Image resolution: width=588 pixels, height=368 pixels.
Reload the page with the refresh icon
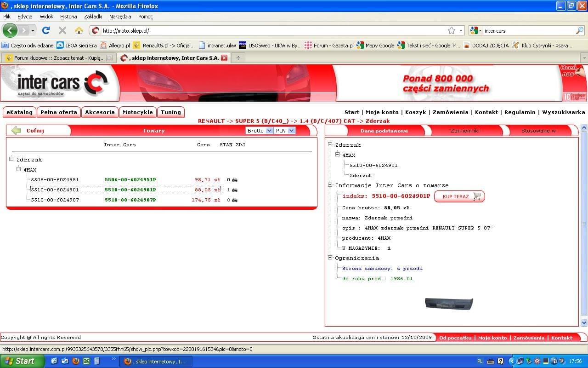(45, 30)
